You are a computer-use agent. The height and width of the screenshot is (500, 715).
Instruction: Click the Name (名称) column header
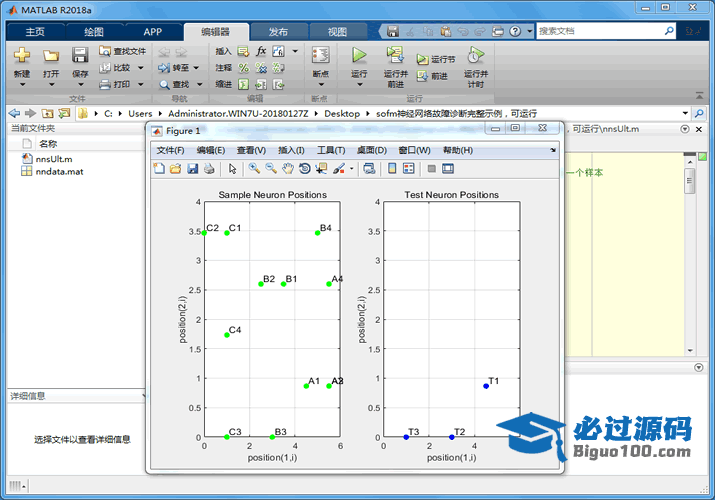pyautogui.click(x=48, y=144)
